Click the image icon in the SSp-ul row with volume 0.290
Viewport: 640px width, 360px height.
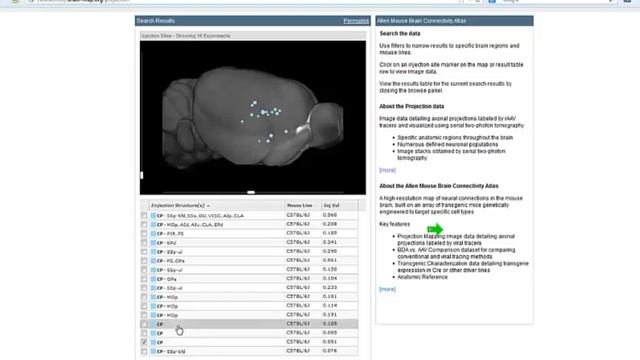pyautogui.click(x=153, y=251)
